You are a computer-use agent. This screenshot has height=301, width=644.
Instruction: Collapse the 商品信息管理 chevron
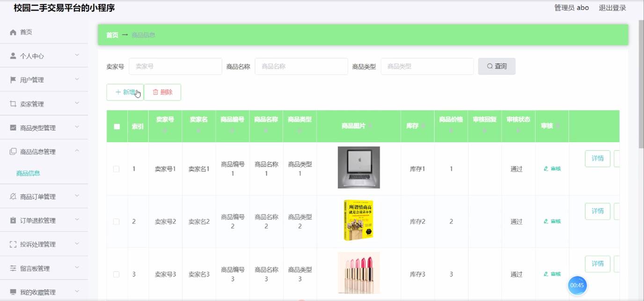77,150
